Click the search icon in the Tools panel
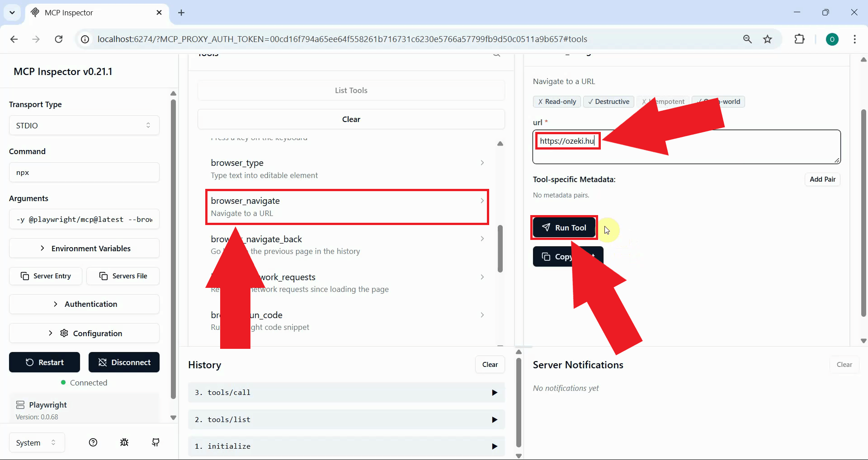Viewport: 868px width, 460px height. (x=496, y=55)
